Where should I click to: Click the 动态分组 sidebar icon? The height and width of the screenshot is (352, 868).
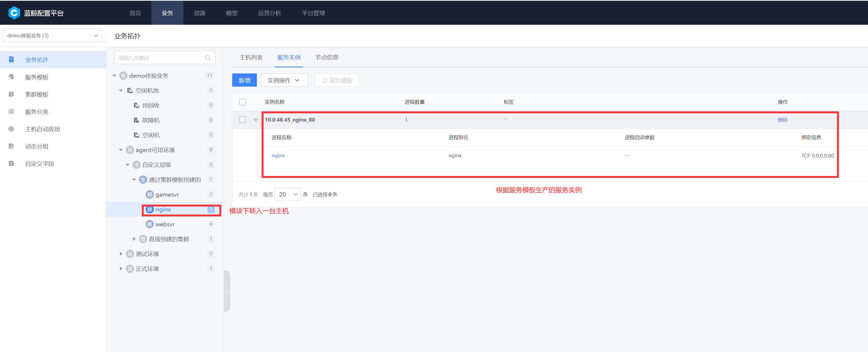coord(12,146)
